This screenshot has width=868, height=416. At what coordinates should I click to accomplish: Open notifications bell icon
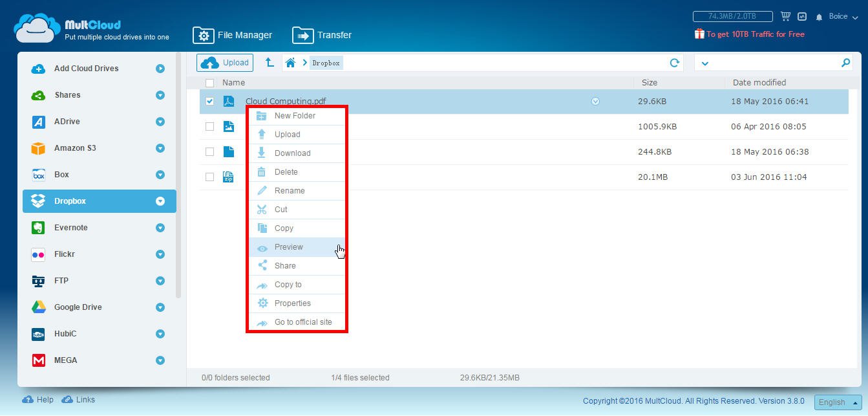[x=820, y=17]
